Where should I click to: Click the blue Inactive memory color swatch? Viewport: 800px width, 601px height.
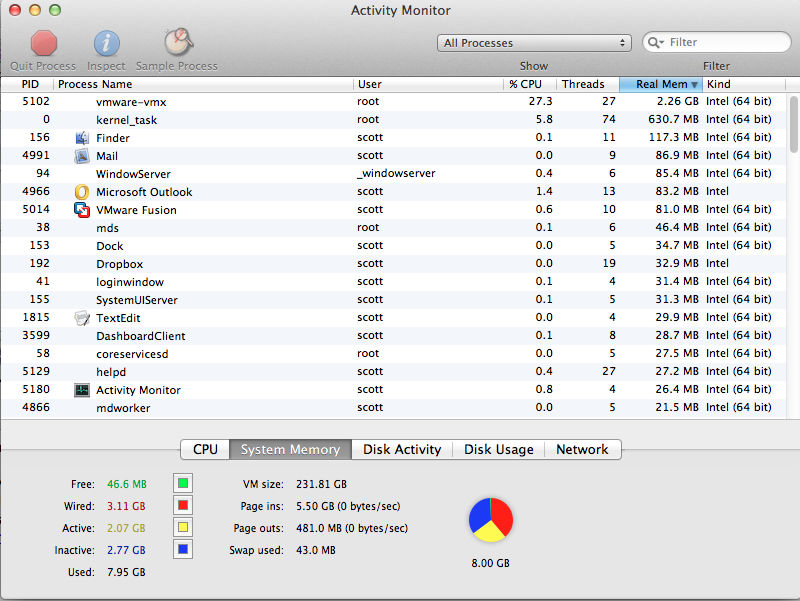[x=183, y=549]
